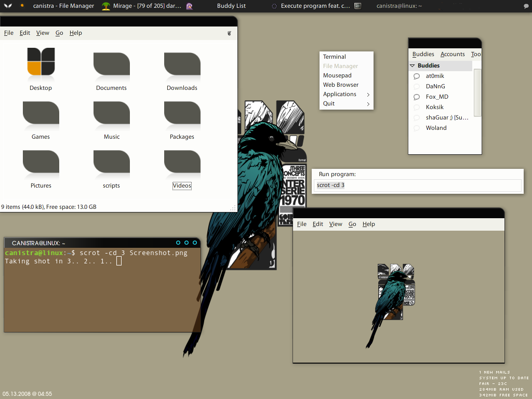Open the Music folder icon
The width and height of the screenshot is (532, 399).
112,113
